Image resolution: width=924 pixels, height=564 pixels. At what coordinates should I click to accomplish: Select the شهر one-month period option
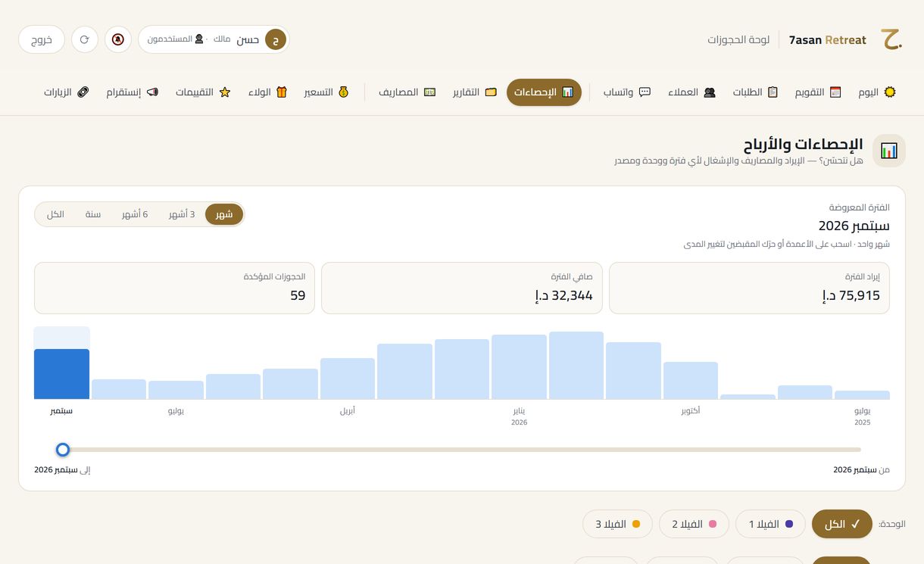[224, 214]
